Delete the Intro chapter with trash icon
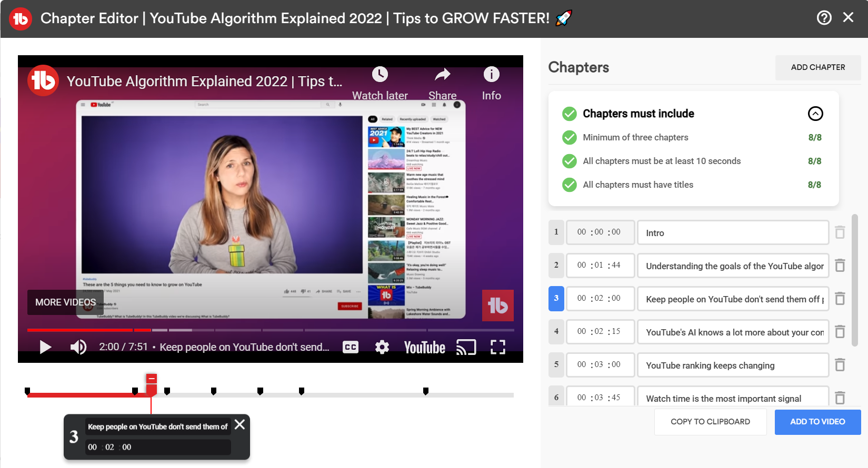Viewport: 868px width, 468px height. (x=840, y=232)
